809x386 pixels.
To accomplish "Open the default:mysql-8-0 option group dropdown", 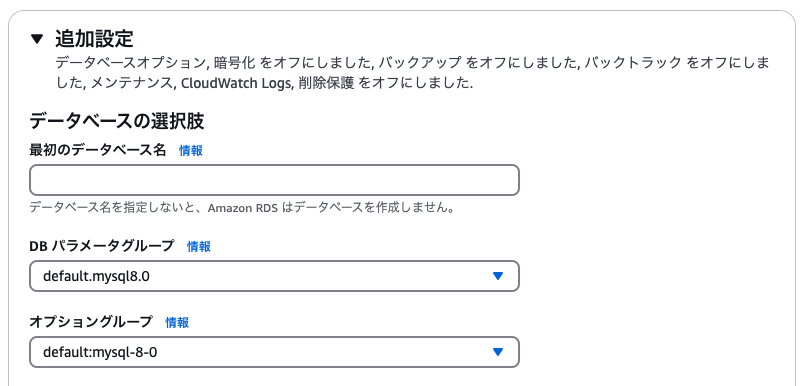I will 274,352.
